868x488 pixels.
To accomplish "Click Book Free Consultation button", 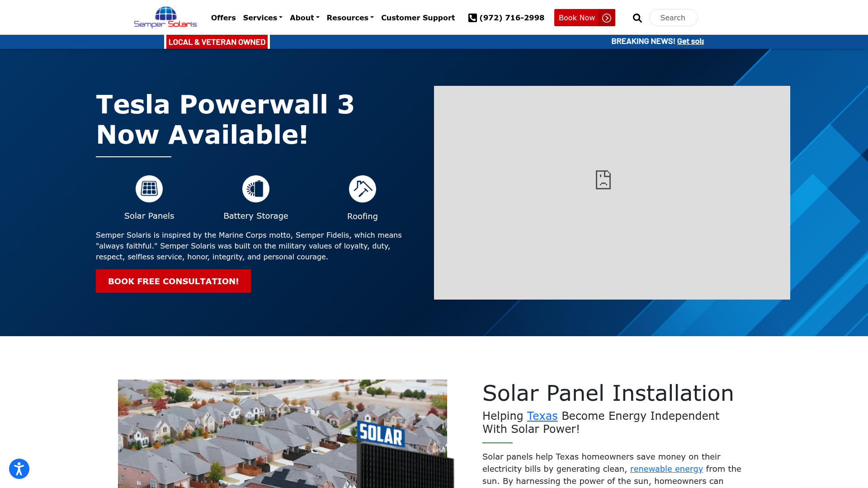I will coord(173,281).
